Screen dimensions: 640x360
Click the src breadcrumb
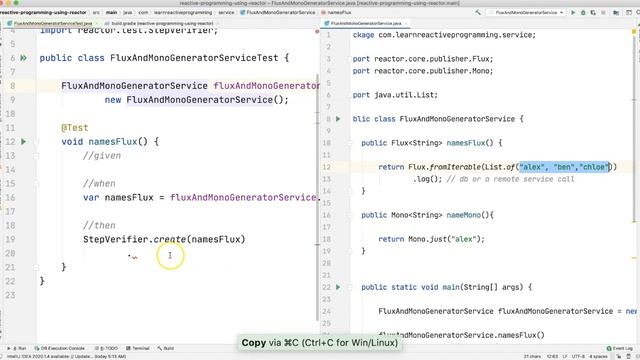[x=96, y=13]
